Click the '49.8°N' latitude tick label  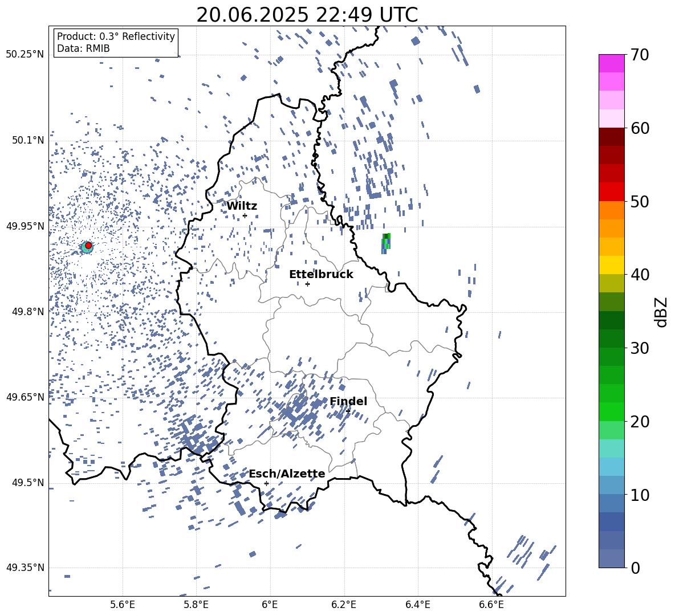[28, 311]
